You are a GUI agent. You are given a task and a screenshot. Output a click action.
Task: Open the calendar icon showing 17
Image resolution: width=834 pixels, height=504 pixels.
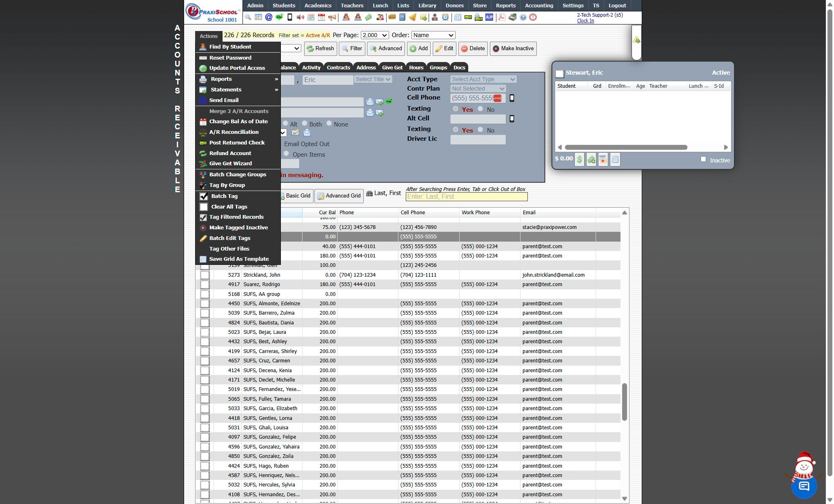point(321,17)
